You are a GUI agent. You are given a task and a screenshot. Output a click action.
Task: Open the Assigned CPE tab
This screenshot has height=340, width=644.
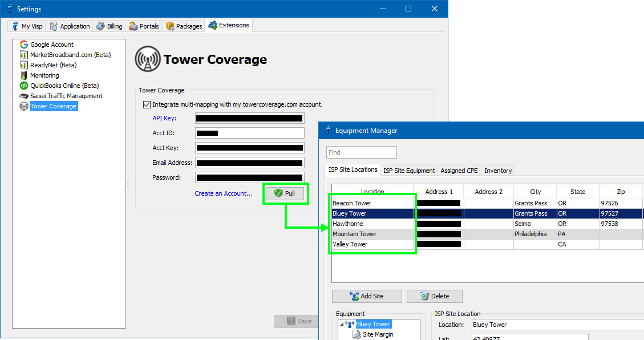point(459,171)
